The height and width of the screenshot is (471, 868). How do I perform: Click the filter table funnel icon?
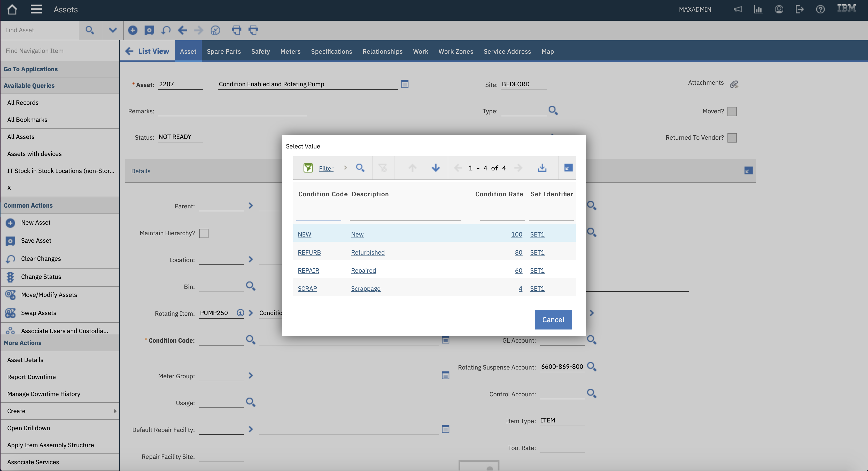pyautogui.click(x=308, y=168)
